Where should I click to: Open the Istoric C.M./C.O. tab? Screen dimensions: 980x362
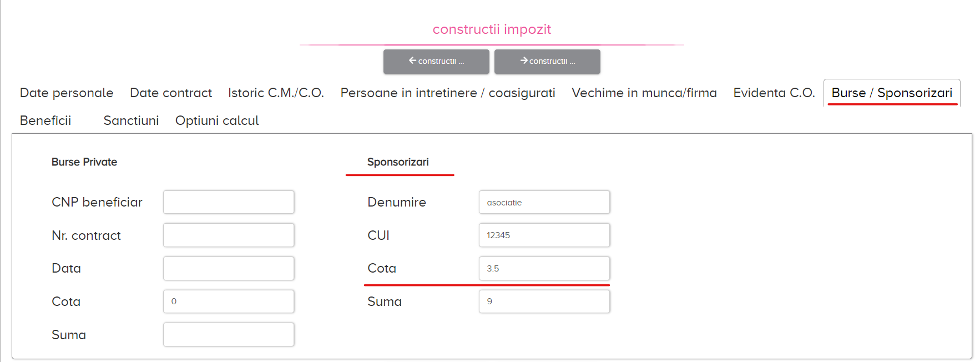pyautogui.click(x=276, y=93)
